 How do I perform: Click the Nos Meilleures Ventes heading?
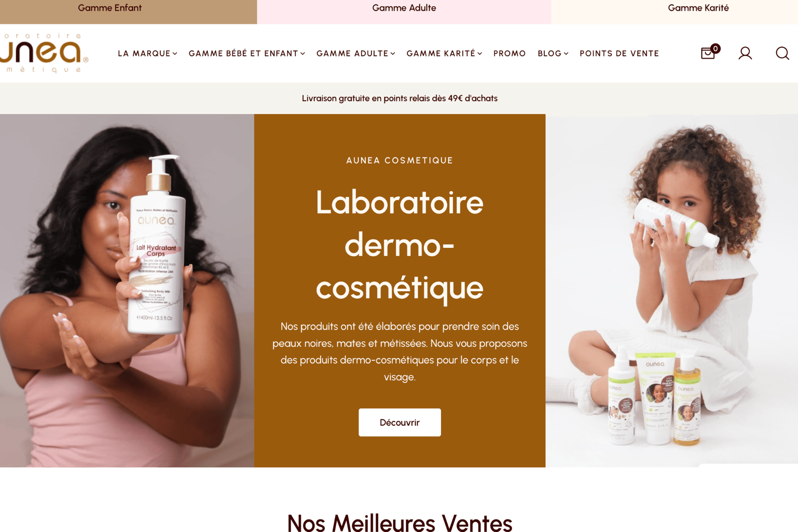click(399, 522)
